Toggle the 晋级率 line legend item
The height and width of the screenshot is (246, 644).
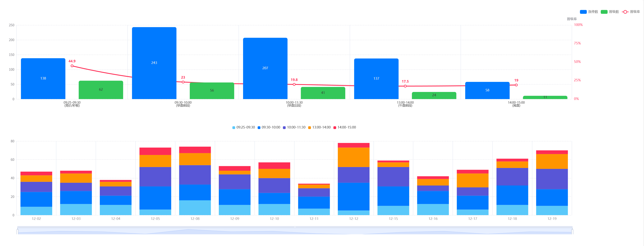[x=625, y=12]
